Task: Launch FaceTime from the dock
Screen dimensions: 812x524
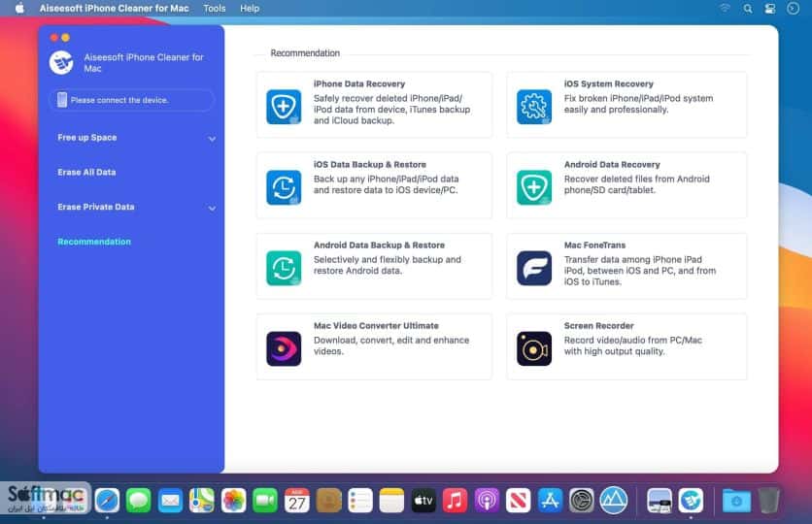Action: 265,500
